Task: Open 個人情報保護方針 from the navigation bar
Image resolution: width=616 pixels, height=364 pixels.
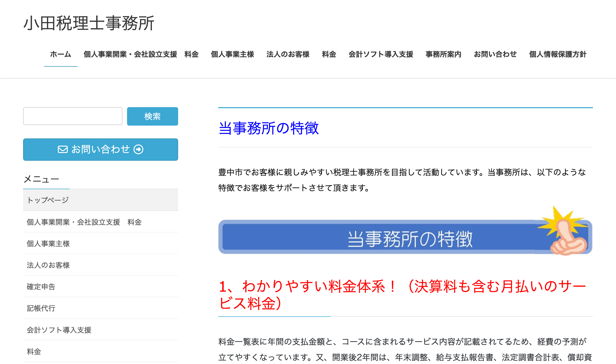Action: coord(558,54)
